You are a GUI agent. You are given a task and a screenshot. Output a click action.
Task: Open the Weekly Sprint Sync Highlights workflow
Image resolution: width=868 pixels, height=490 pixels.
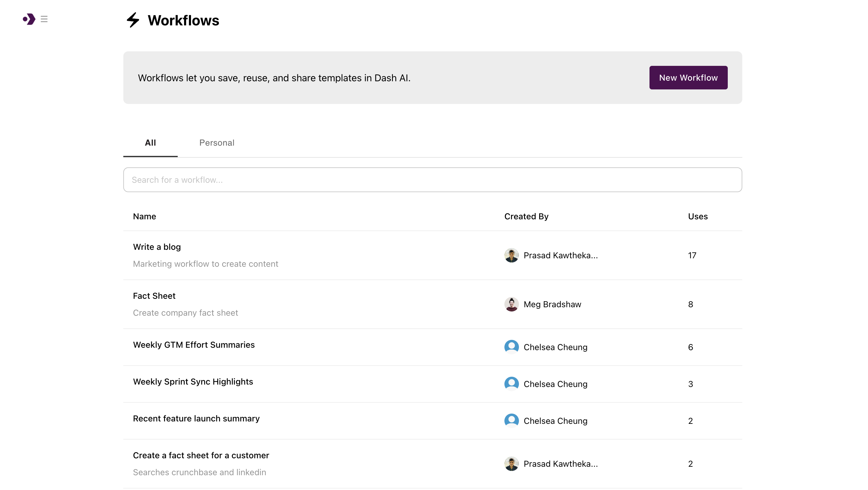pyautogui.click(x=193, y=381)
